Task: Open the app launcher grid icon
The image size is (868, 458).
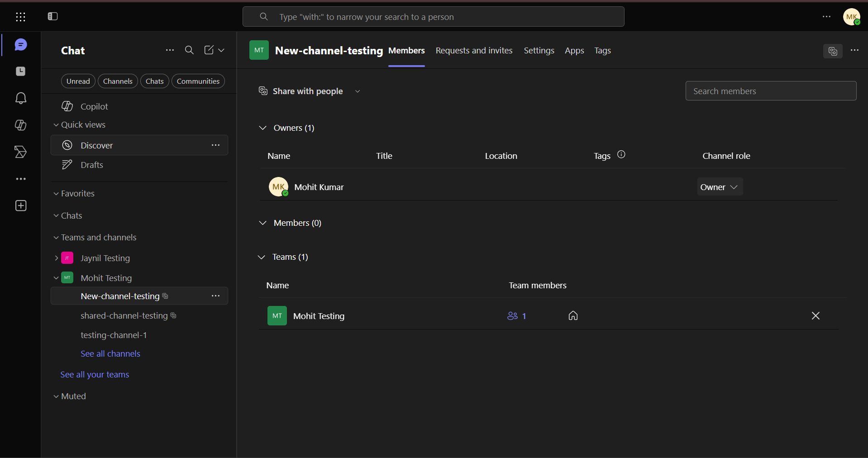Action: click(x=20, y=17)
